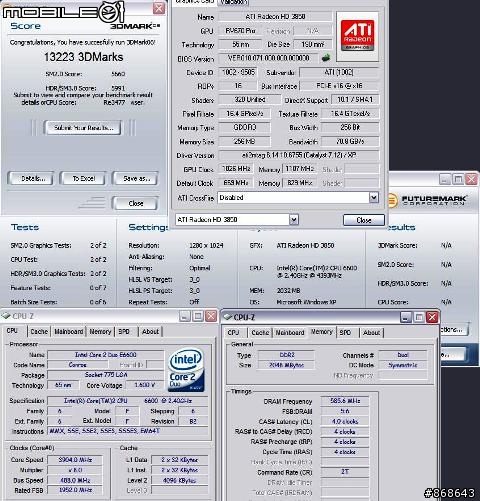Click FSB:DRAM ratio value

point(345,411)
